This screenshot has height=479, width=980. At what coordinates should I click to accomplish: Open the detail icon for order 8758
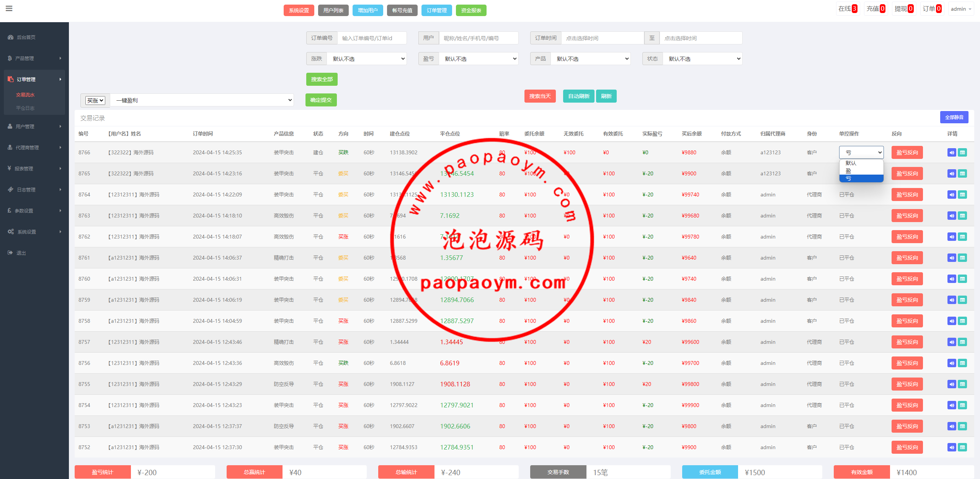(x=962, y=321)
